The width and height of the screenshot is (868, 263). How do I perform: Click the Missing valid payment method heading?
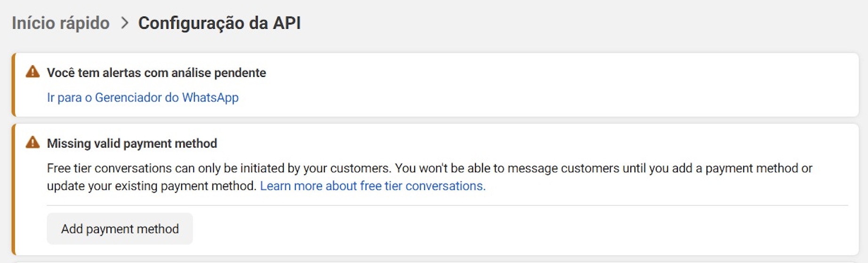(132, 143)
